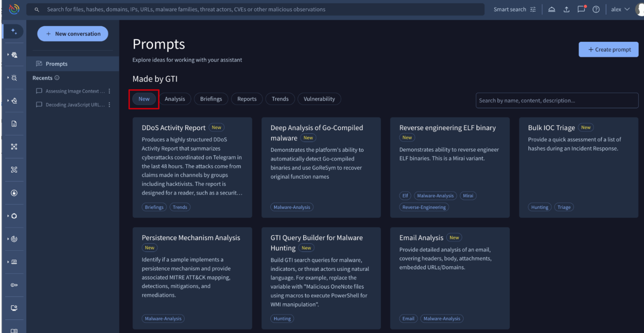Image resolution: width=644 pixels, height=333 pixels.
Task: Click Hunting tag on GTI Query Builder card
Action: 282,319
